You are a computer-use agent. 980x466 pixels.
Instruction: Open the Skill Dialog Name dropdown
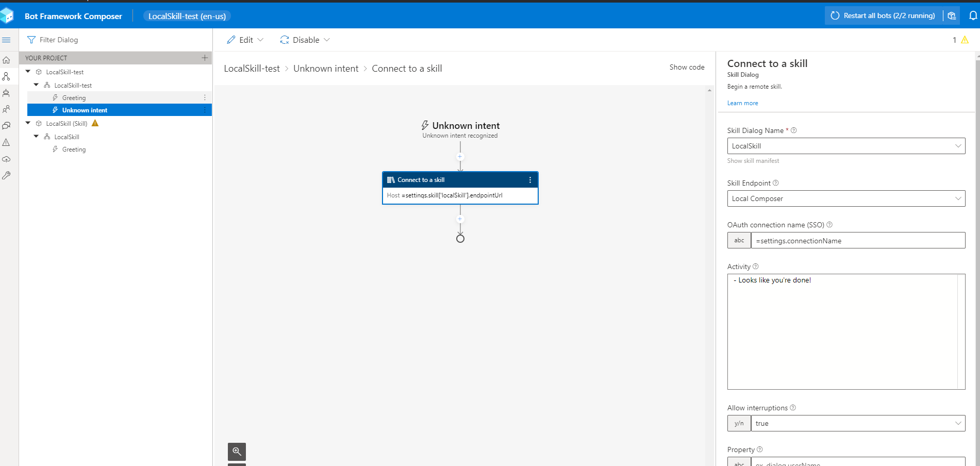959,146
